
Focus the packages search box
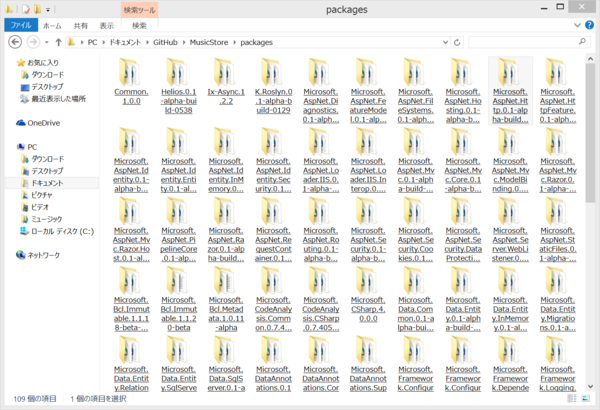[x=528, y=42]
